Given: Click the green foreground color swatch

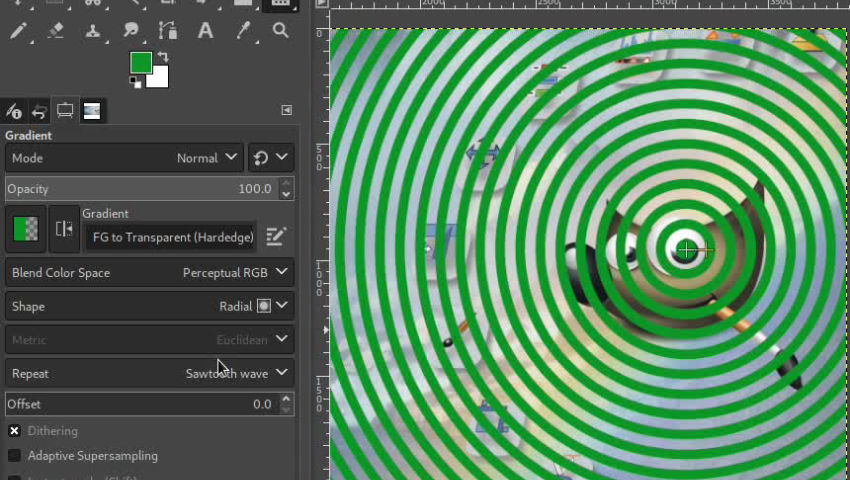Looking at the screenshot, I should point(140,62).
